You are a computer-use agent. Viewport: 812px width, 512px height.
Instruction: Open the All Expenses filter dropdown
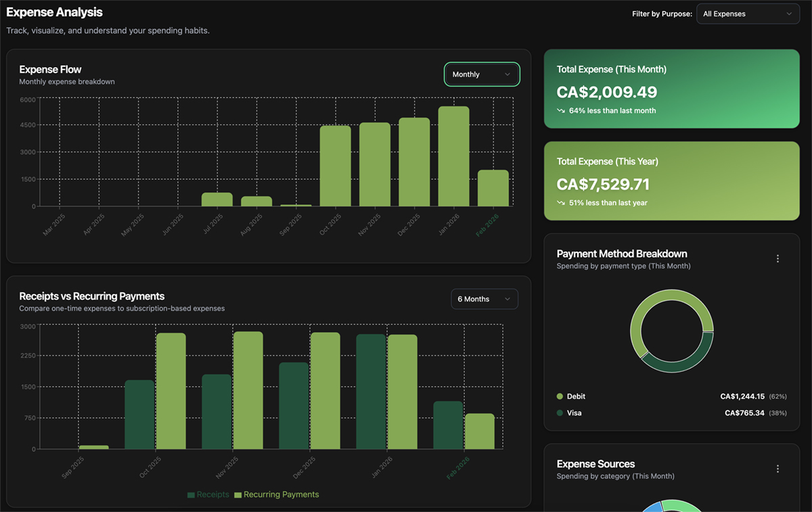point(747,14)
